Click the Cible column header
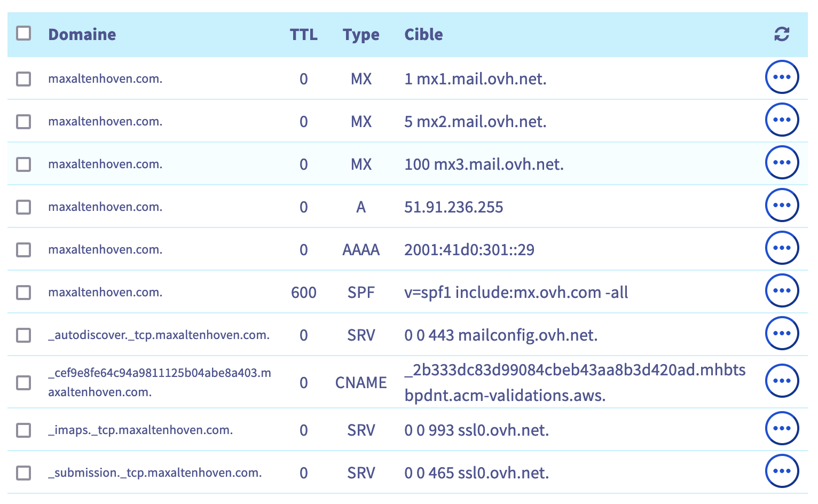The image size is (818, 504). [x=423, y=35]
